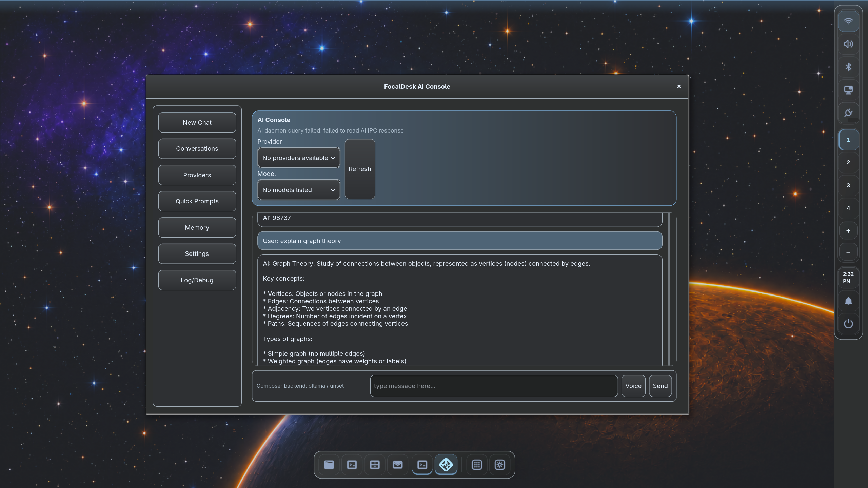868x488 pixels.
Task: Open the file cabinet app in dock
Action: click(x=375, y=465)
